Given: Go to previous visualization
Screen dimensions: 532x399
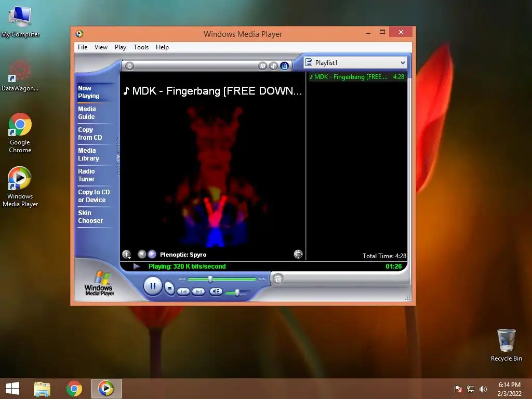Looking at the screenshot, I should click(142, 254).
